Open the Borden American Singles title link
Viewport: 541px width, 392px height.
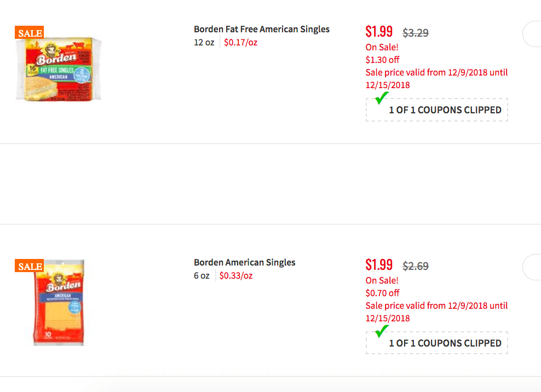[244, 262]
